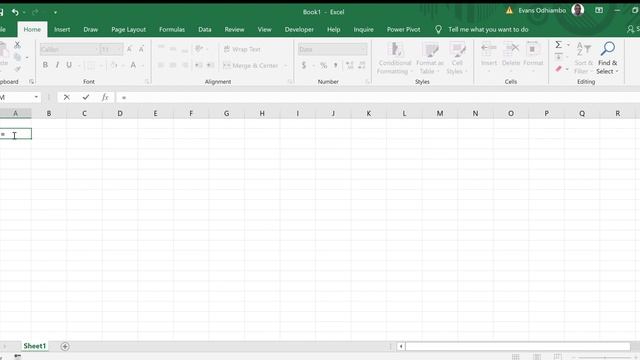The width and height of the screenshot is (640, 360).
Task: Toggle Underline formatting
Action: click(x=69, y=65)
